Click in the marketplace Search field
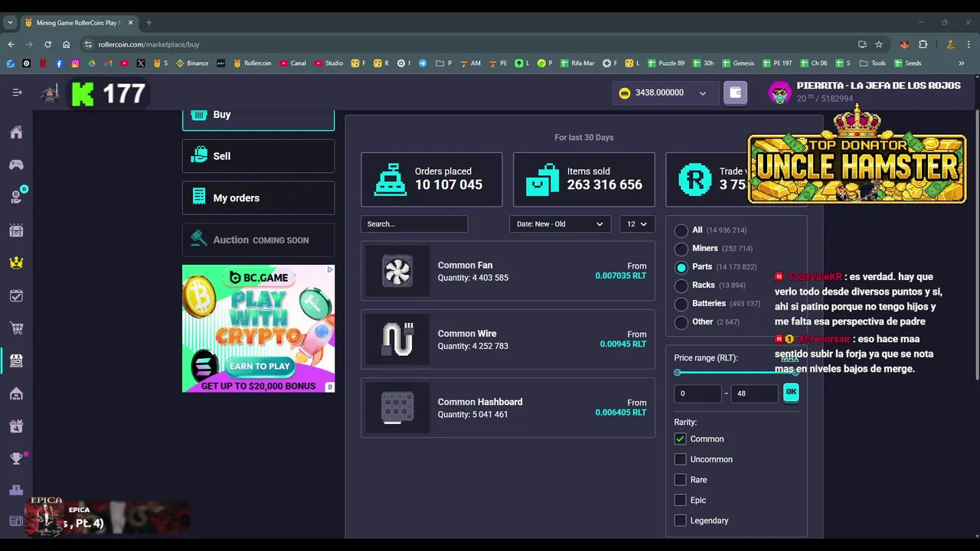The image size is (980, 551). (x=414, y=224)
